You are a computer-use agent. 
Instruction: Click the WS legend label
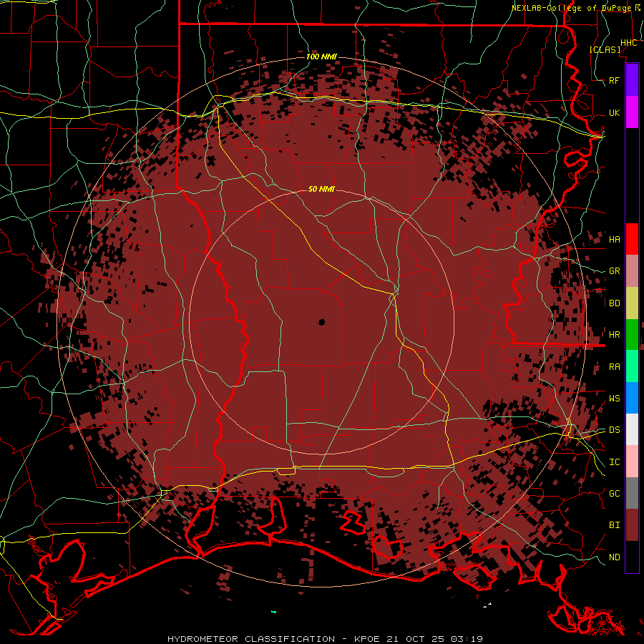pos(615,399)
